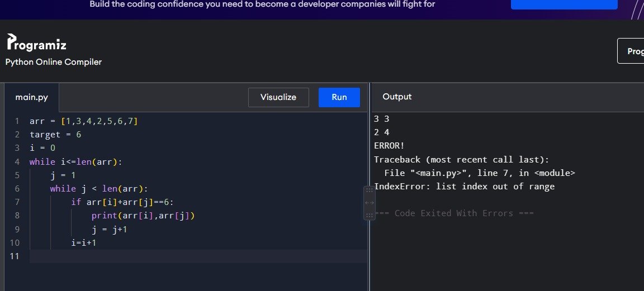Click on 'target = 6' code line
The height and width of the screenshot is (291, 644).
55,135
